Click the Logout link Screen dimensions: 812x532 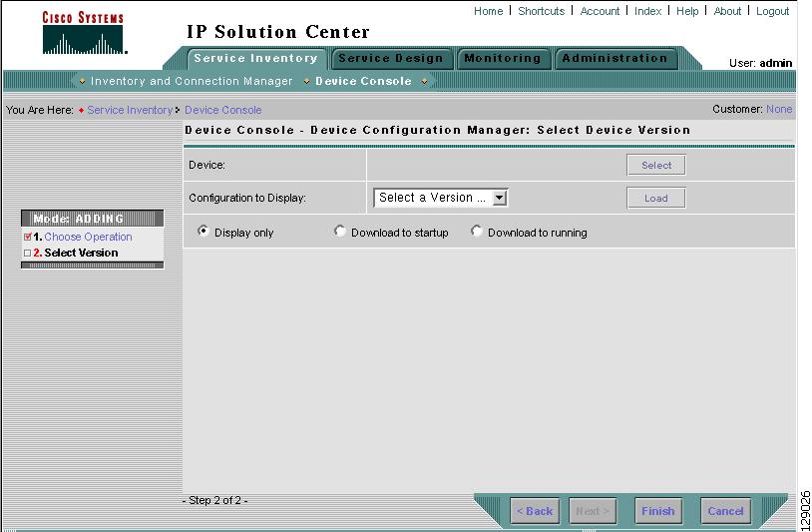click(772, 11)
